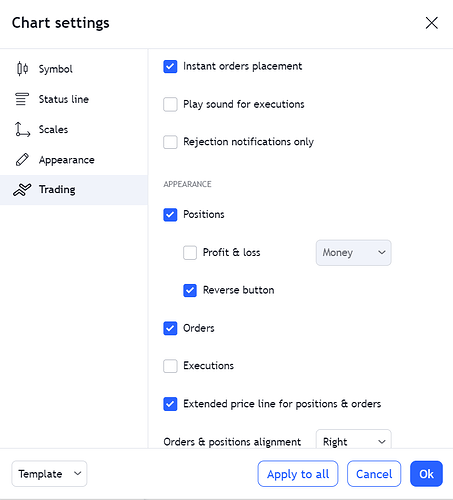Enable the Profit & loss checkbox
453x500 pixels.
pos(190,253)
